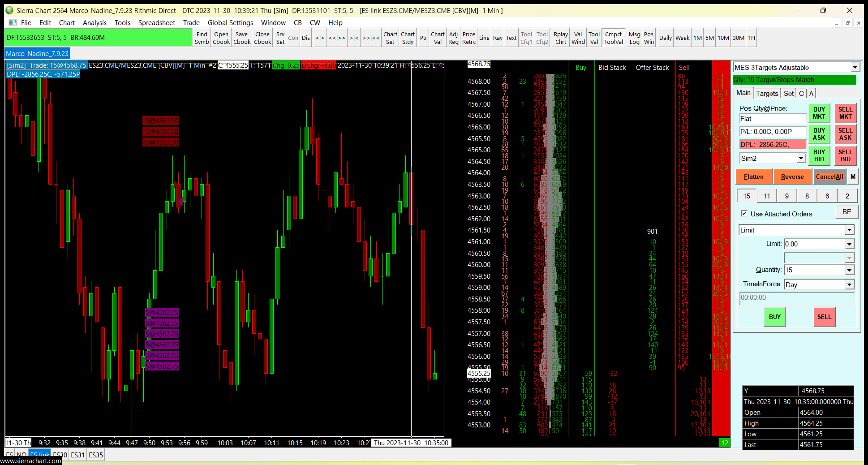
Task: Click the BE breakeven button
Action: point(847,212)
